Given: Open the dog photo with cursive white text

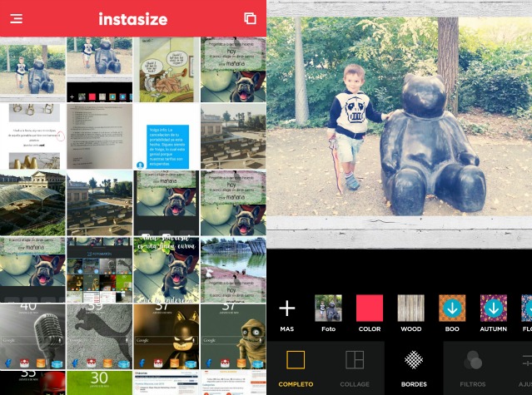Looking at the screenshot, I should pos(167,269).
